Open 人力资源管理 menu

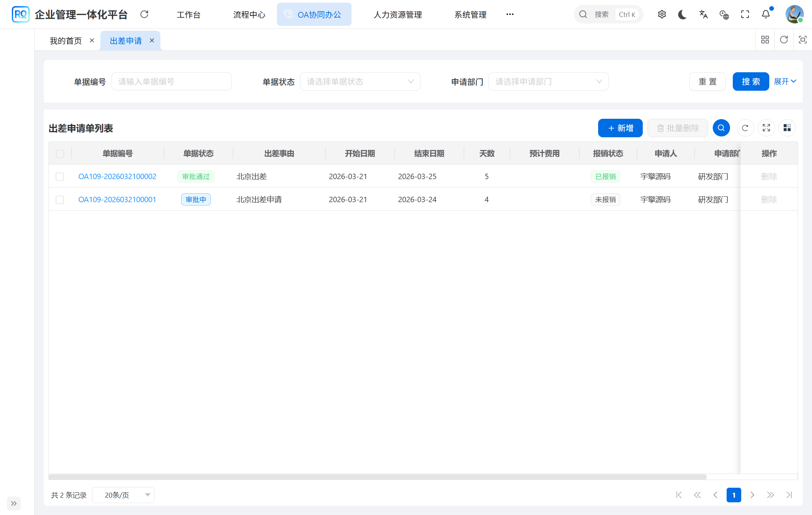coord(398,15)
